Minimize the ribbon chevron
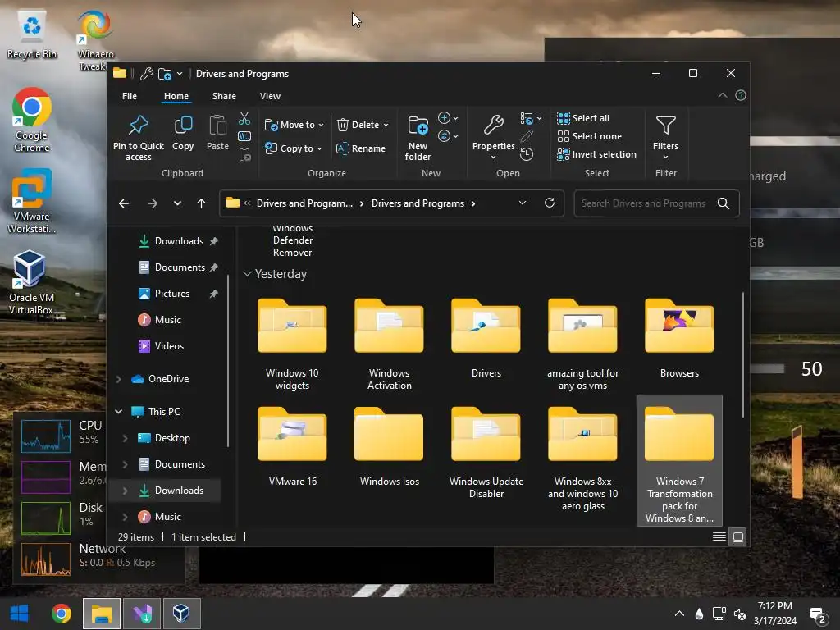Image resolution: width=840 pixels, height=630 pixels. point(723,95)
